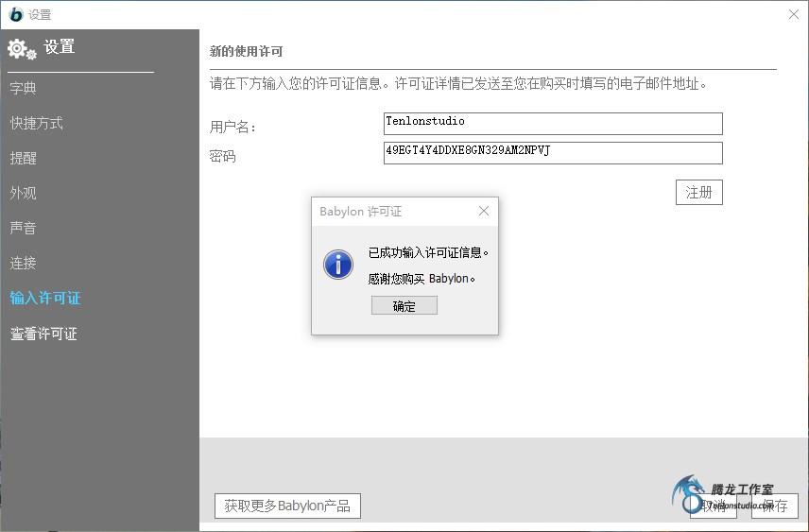Open the 快捷方式 settings section
The image size is (809, 532).
(36, 124)
